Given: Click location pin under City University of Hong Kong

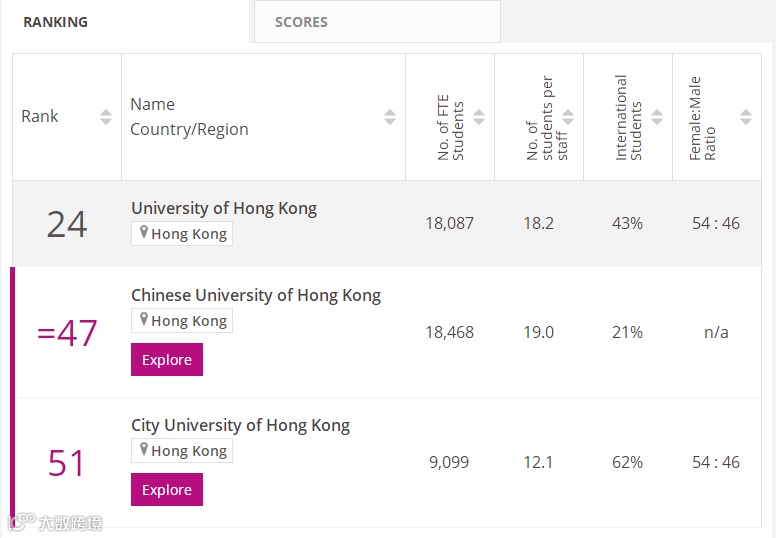Looking at the screenshot, I should point(144,449).
